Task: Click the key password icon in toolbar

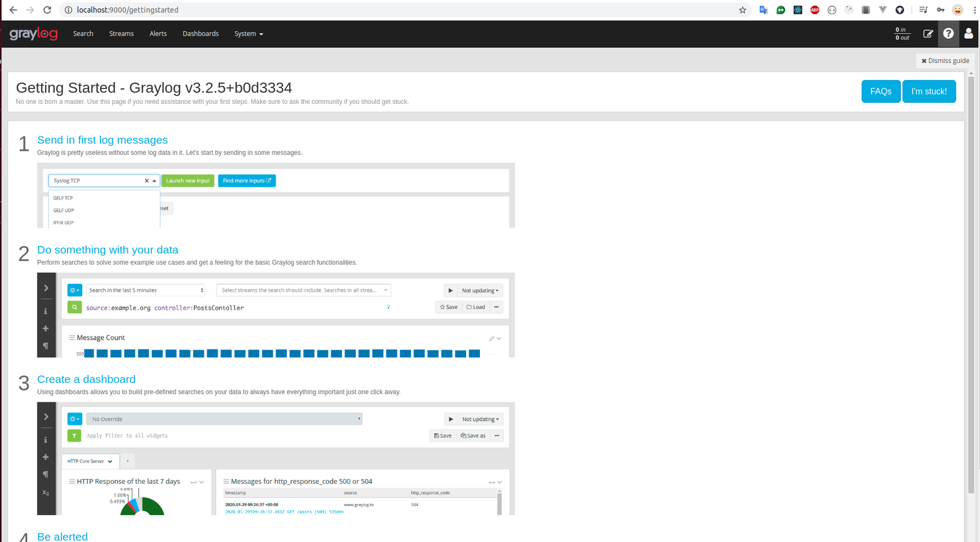Action: tap(941, 10)
